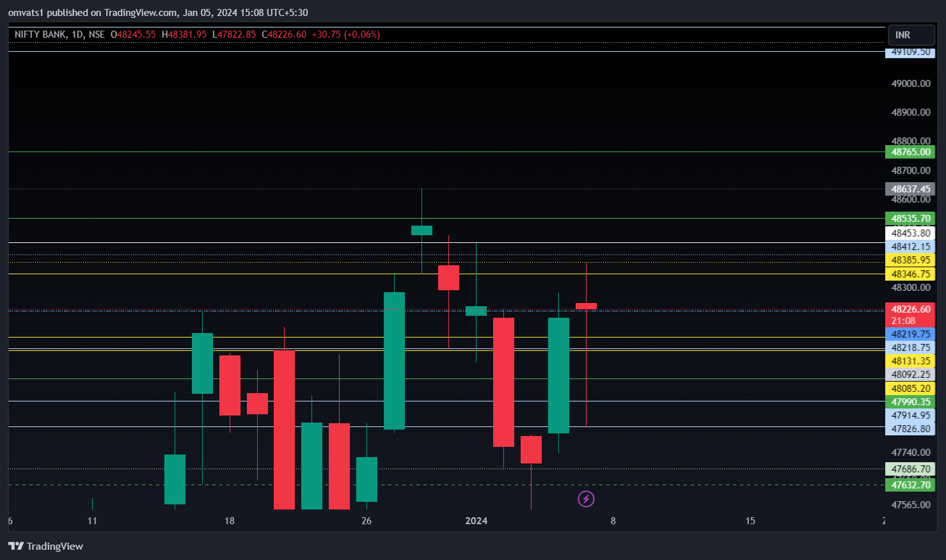Select the light blue 47914.95 price label

tap(910, 416)
